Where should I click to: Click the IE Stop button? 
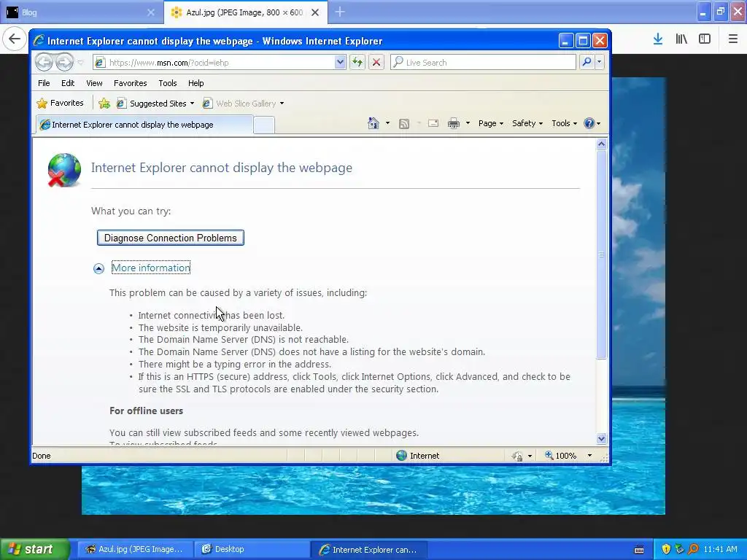[376, 63]
